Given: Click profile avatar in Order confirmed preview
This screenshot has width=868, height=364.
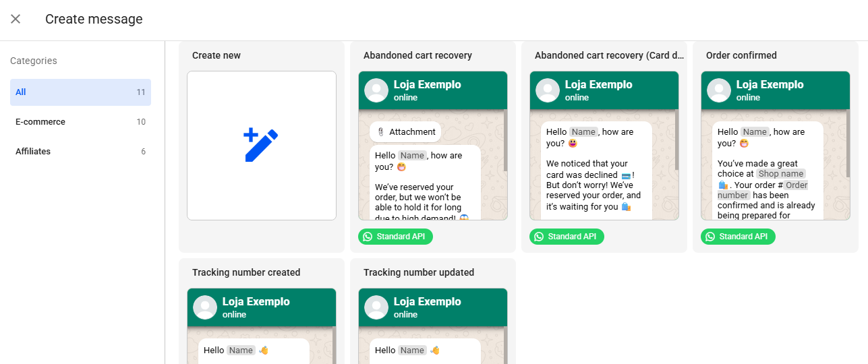Looking at the screenshot, I should (x=719, y=90).
